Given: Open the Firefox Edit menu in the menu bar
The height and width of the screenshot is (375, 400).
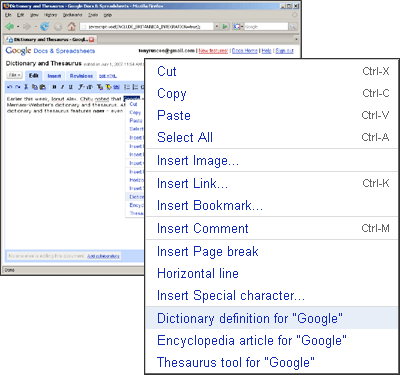Looking at the screenshot, I should pyautogui.click(x=21, y=15).
